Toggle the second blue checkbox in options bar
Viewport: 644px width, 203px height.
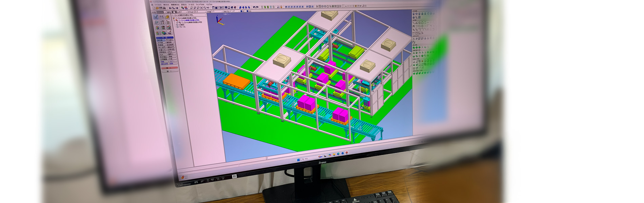pyautogui.click(x=247, y=11)
